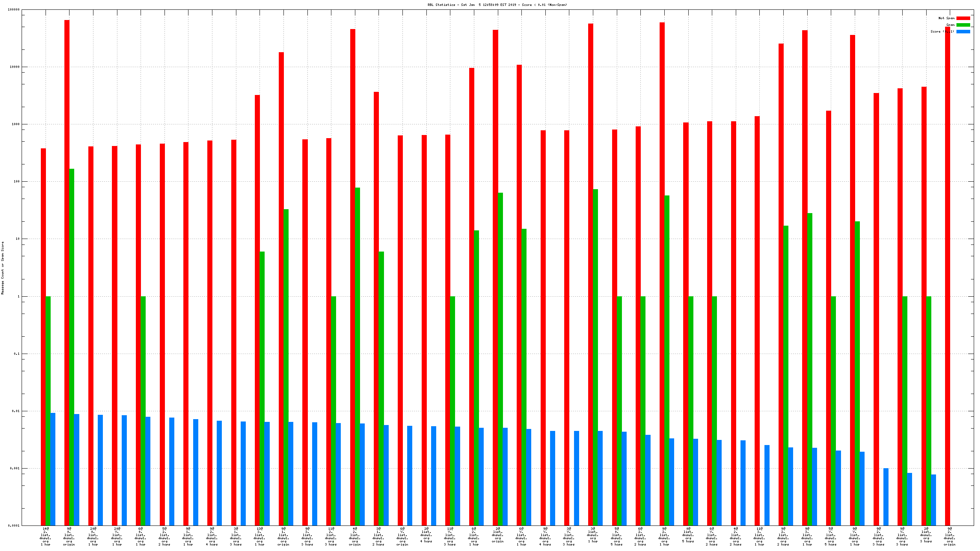Screen dimensions: 980x551
Task: Click the 0.0001 y-axis tick label
Action: tap(15, 525)
